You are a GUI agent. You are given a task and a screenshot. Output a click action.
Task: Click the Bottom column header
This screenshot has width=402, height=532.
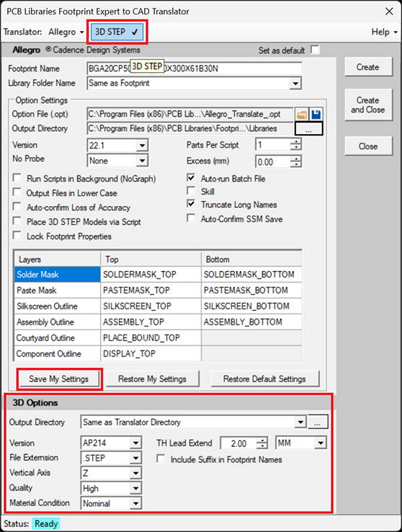pyautogui.click(x=251, y=260)
